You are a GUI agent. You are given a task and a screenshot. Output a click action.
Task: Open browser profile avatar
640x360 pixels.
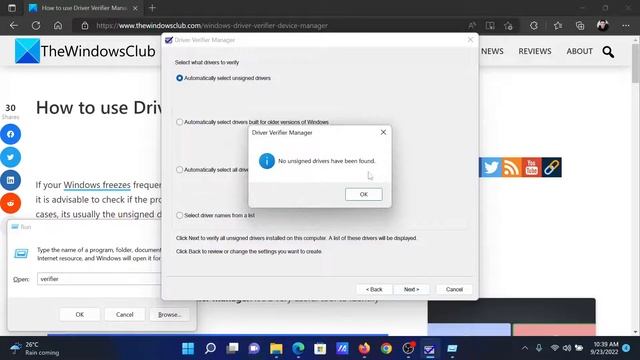(603, 25)
